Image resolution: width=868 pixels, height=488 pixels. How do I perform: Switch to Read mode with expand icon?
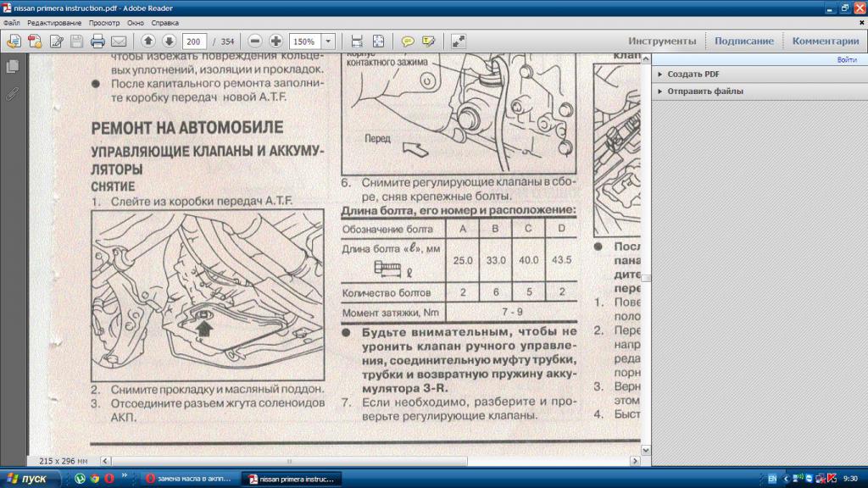(x=459, y=42)
